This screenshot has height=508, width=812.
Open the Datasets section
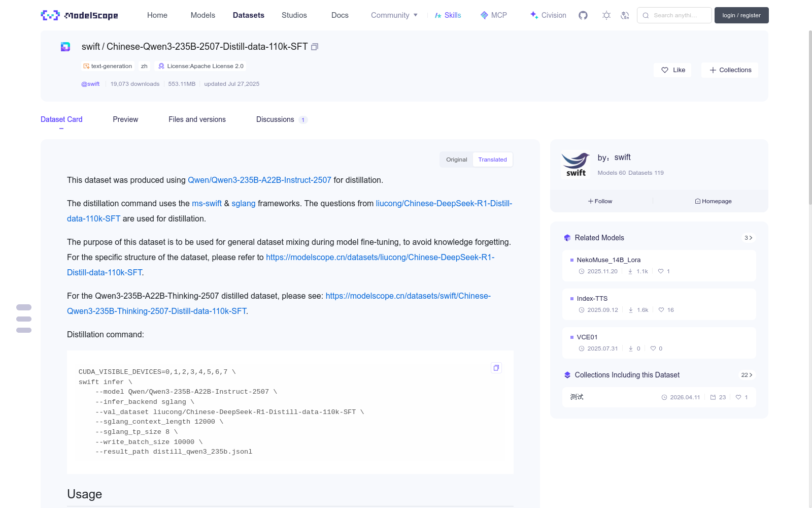(x=249, y=15)
